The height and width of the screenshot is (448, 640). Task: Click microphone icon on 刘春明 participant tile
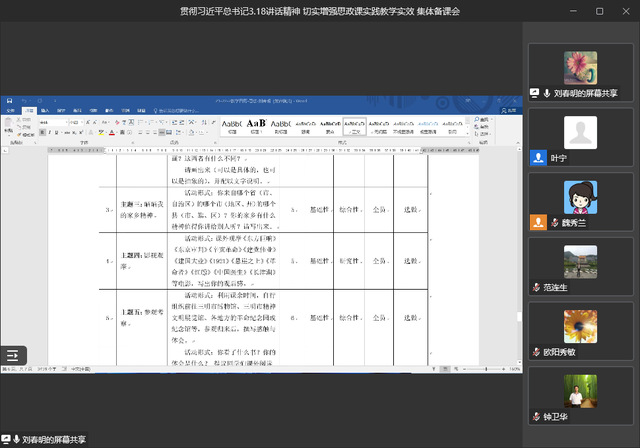(547, 93)
